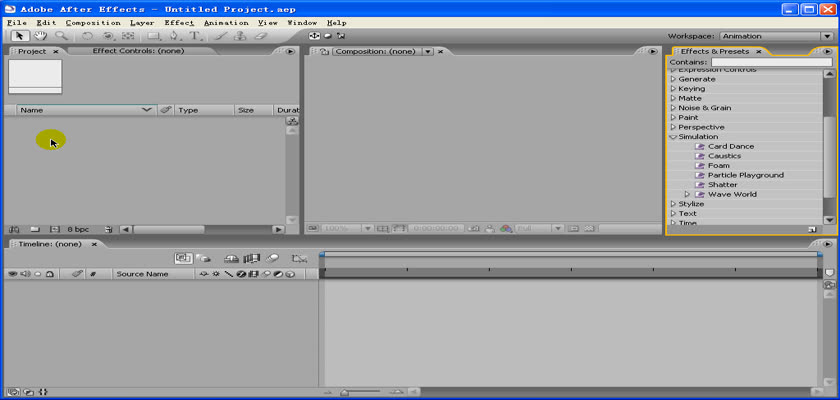Select the Horizontal Type tool
Screen dimensions: 840x400
pos(196,36)
